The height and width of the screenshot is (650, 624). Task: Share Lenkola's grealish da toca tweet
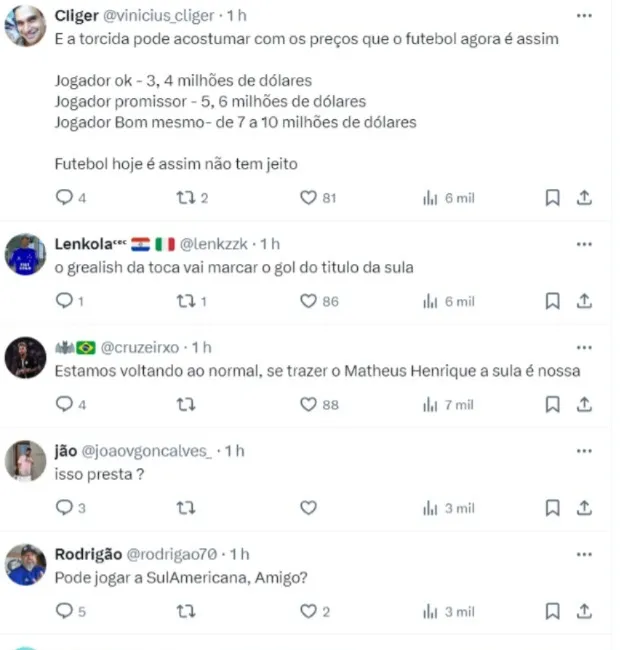tap(584, 301)
